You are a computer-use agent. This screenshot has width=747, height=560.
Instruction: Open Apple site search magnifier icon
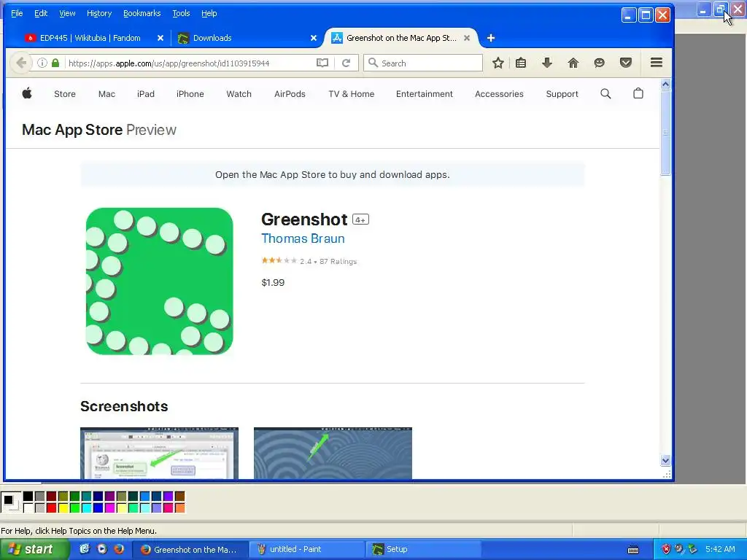pyautogui.click(x=605, y=94)
